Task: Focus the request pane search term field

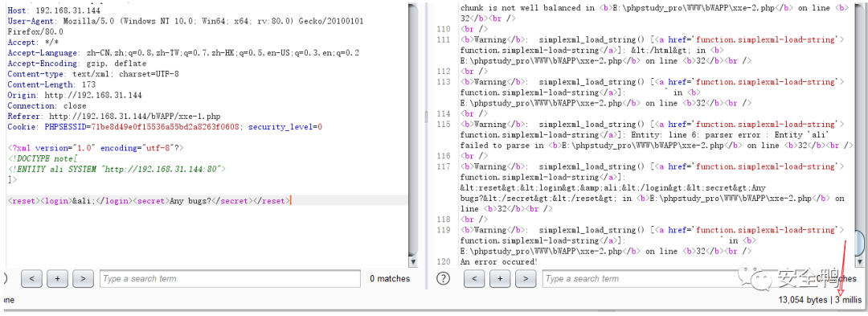Action: (231, 279)
